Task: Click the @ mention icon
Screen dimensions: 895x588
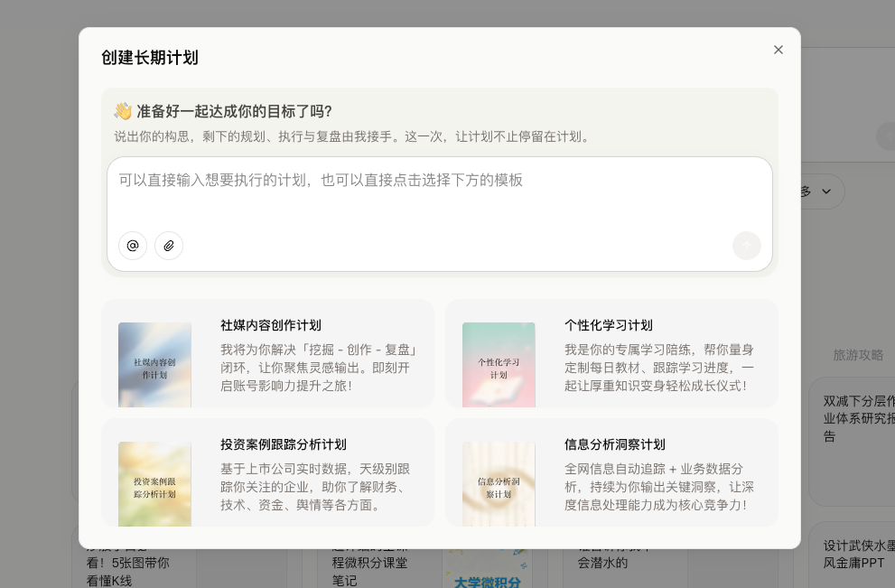Action: pos(133,246)
